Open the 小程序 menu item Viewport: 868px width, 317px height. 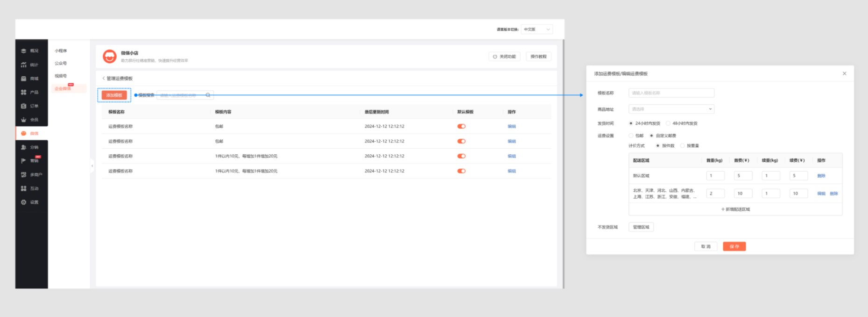(61, 51)
